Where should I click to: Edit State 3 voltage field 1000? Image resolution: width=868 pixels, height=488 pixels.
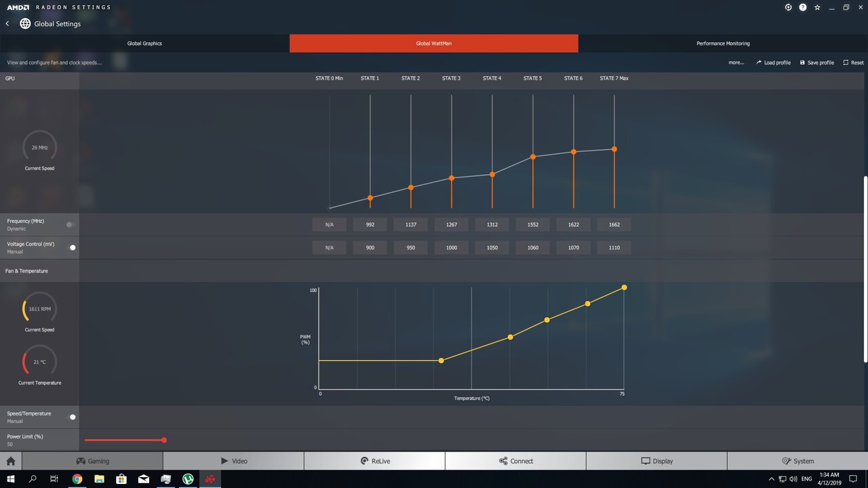pos(452,247)
